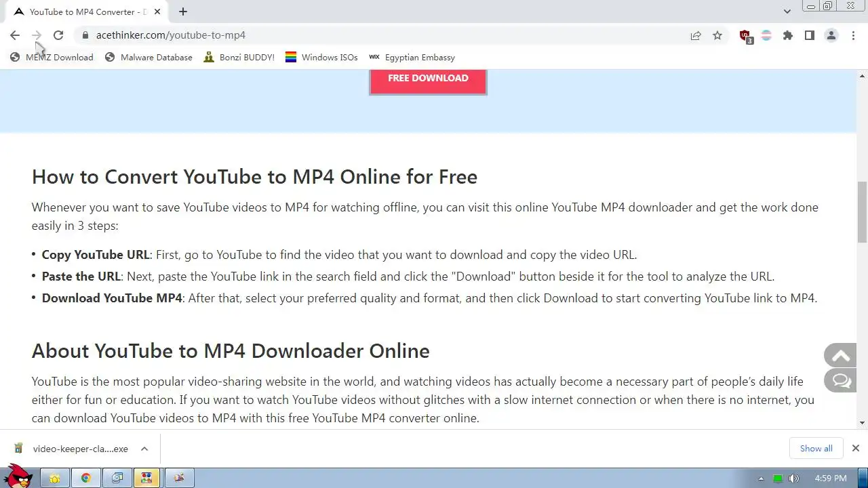Open the MEMZ Download bookmark
The height and width of the screenshot is (488, 868).
pos(52,58)
